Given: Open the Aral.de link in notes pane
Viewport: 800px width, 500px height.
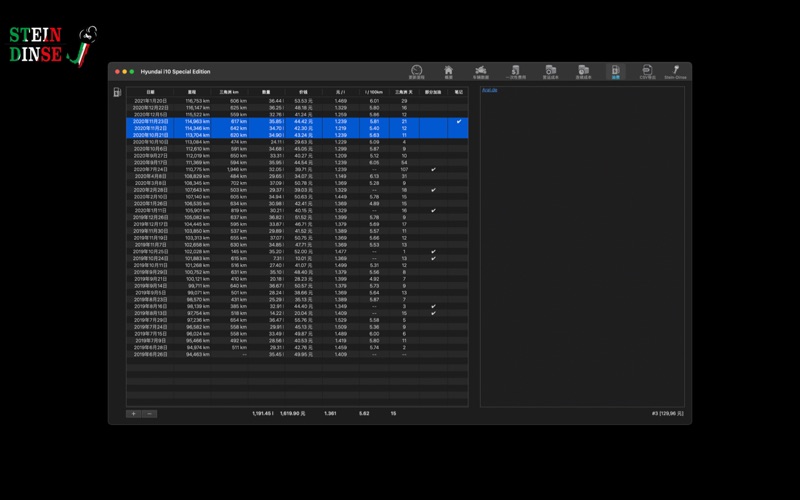Looking at the screenshot, I should 489,90.
